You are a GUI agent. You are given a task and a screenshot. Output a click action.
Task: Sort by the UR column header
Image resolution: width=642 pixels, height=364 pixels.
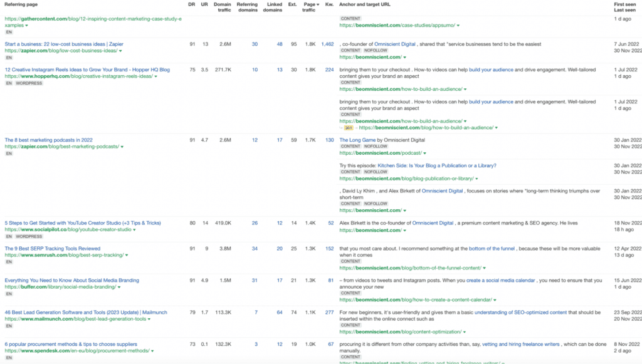(204, 4)
